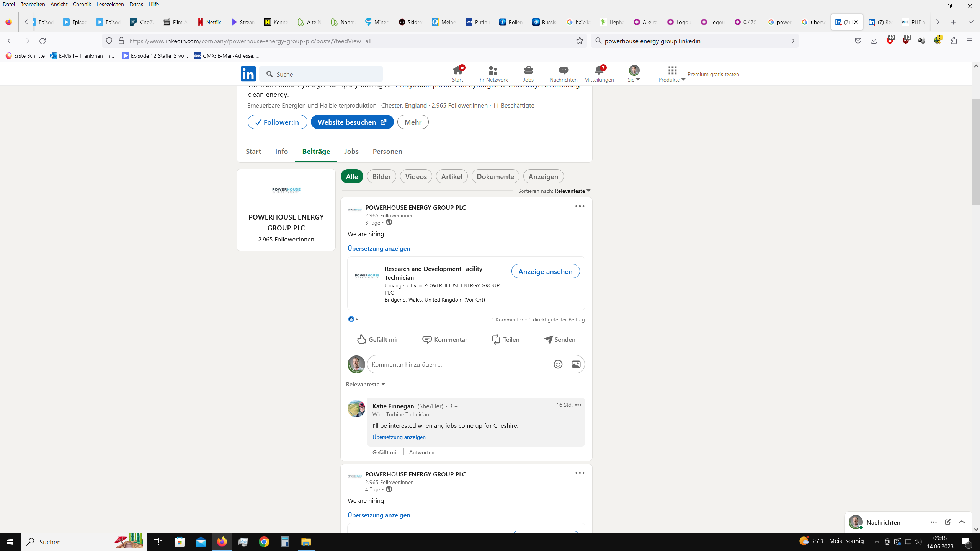Screen dimensions: 980x551
Task: Insert emoji in comment field
Action: (558, 364)
